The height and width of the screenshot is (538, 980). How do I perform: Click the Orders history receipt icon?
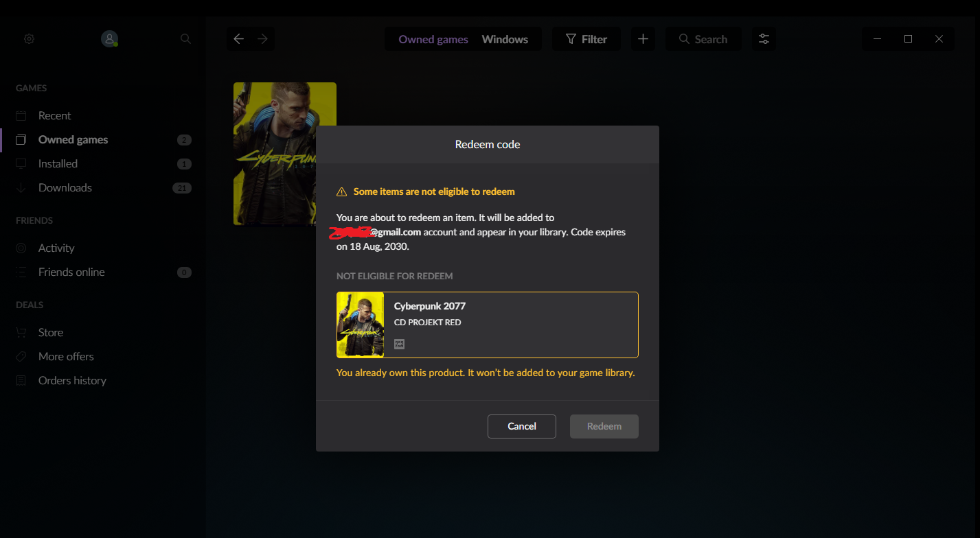click(x=21, y=380)
